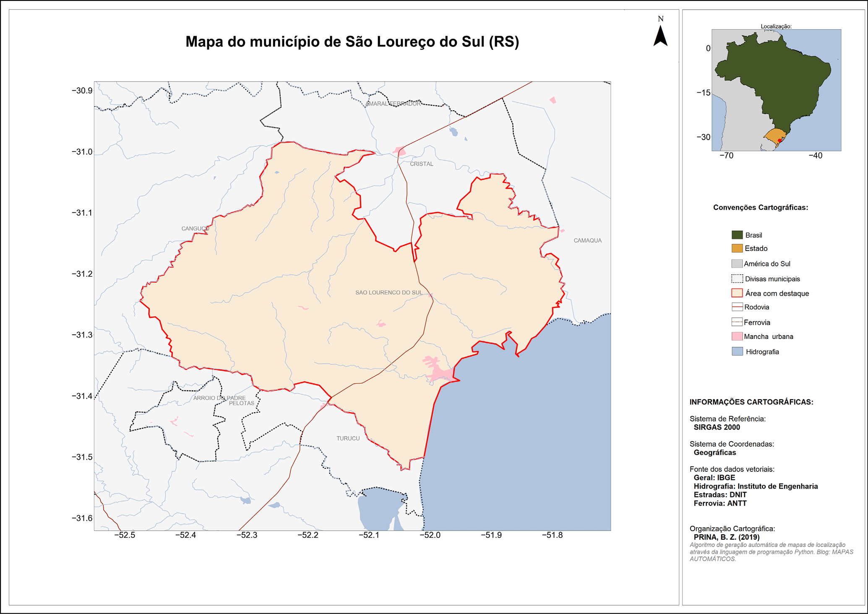868x614 pixels.
Task: Click the SAO LOURENCO DO SUL map label
Action: coord(388,292)
